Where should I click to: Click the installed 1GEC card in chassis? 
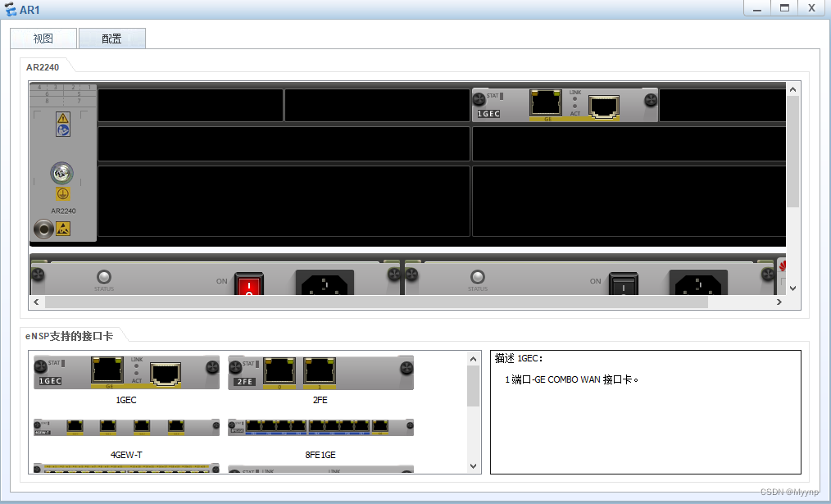click(x=565, y=105)
